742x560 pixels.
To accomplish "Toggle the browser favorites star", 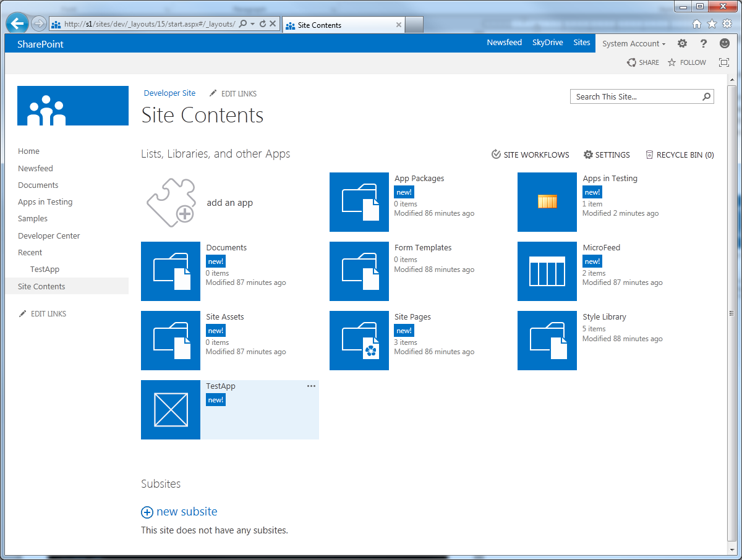I will (x=712, y=23).
